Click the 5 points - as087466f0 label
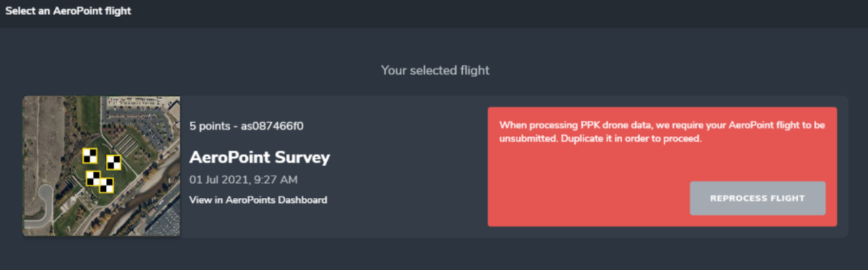This screenshot has width=868, height=270. pyautogui.click(x=246, y=126)
